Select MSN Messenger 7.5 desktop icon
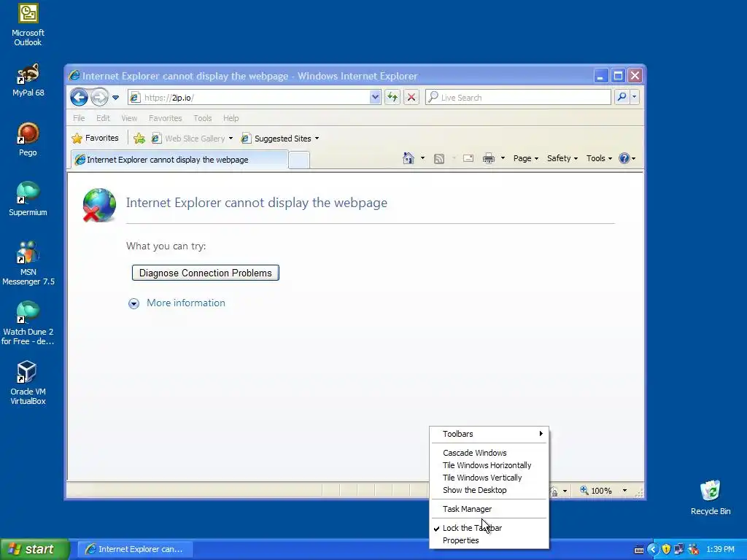747x560 pixels. coord(28,263)
